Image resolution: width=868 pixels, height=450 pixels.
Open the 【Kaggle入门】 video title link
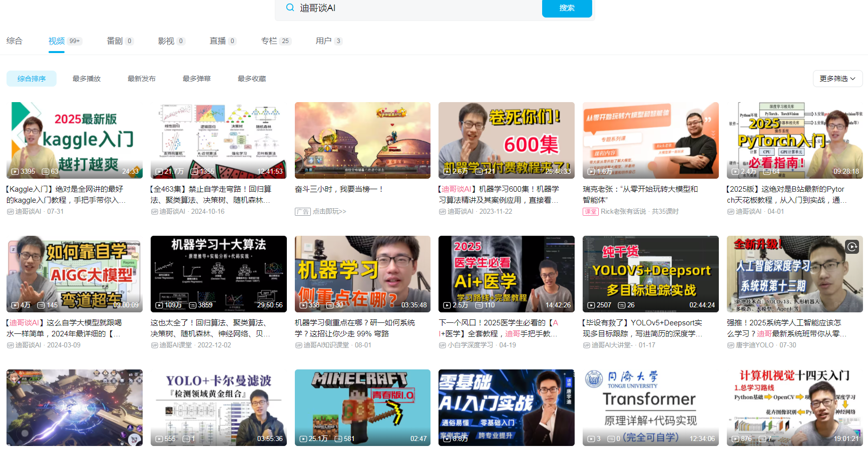(x=65, y=195)
